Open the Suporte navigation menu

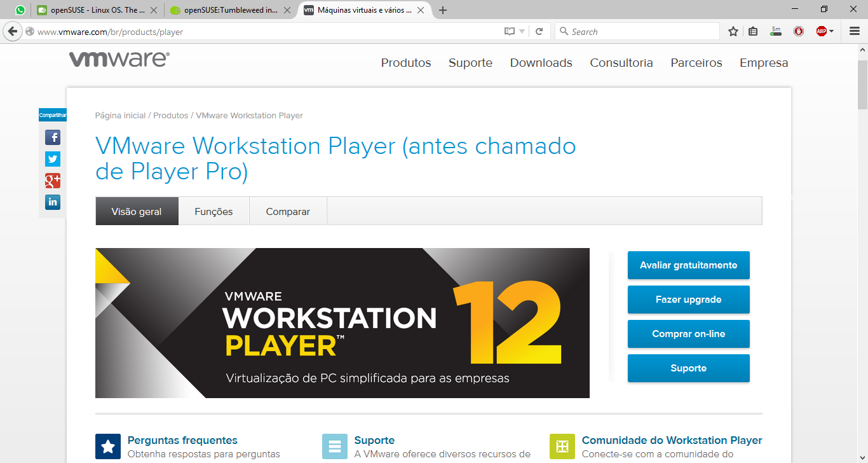(470, 63)
